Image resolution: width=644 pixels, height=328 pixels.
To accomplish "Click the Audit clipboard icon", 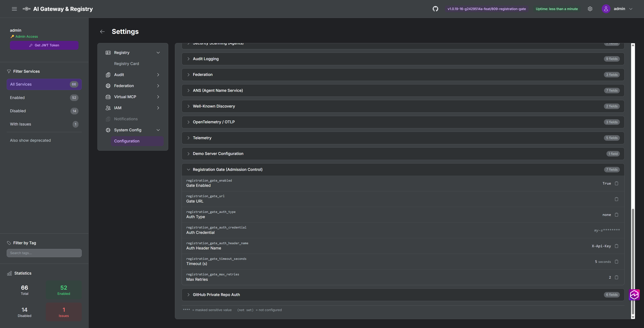I will pyautogui.click(x=108, y=75).
